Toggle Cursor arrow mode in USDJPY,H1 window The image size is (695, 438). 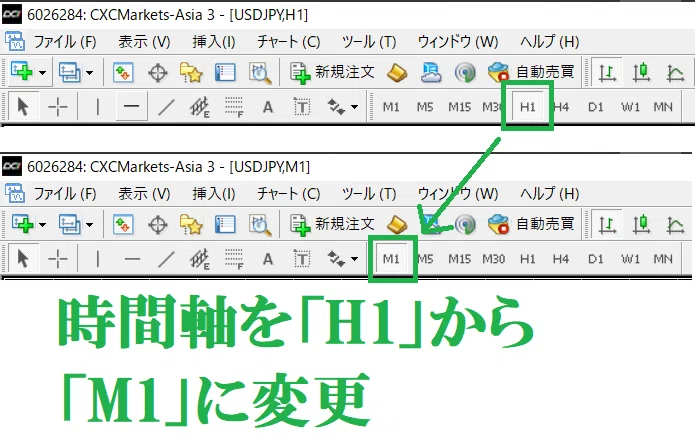coord(23,107)
